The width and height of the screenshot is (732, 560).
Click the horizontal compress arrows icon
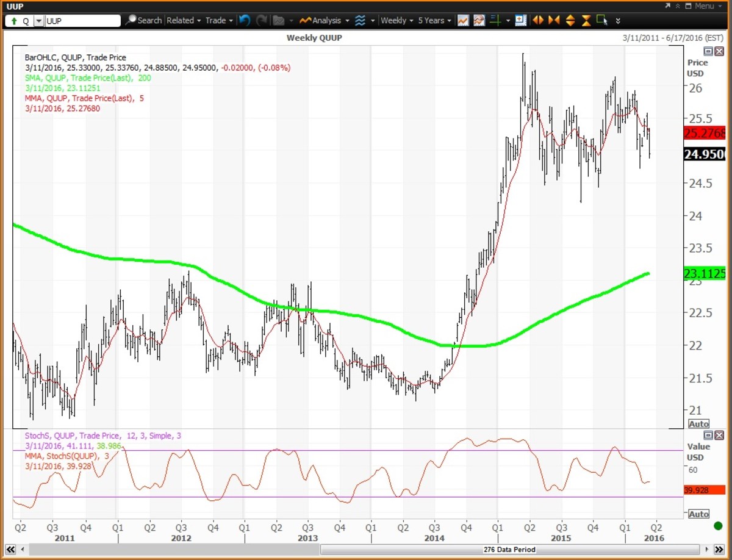(554, 20)
